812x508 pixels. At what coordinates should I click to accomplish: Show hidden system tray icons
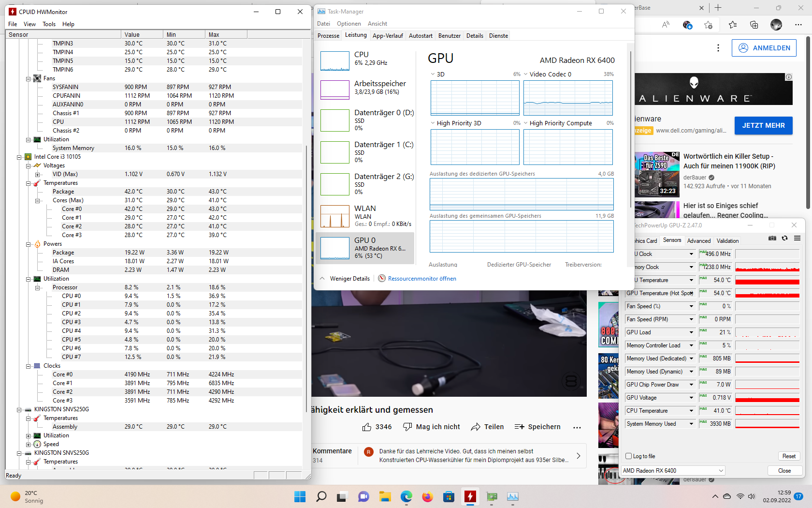point(715,496)
